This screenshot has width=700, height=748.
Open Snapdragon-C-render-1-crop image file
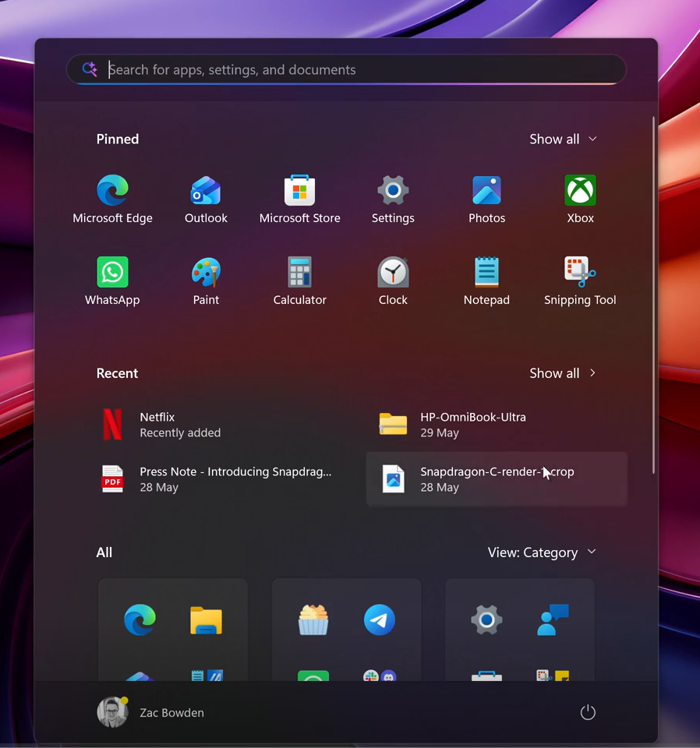[497, 479]
